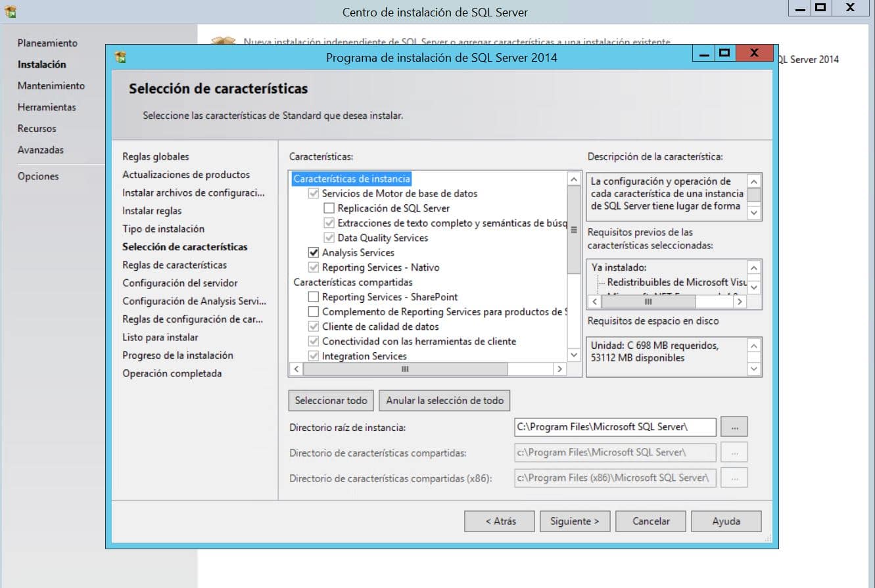The width and height of the screenshot is (875, 588).
Task: Click the Reglas globales step
Action: pos(156,156)
